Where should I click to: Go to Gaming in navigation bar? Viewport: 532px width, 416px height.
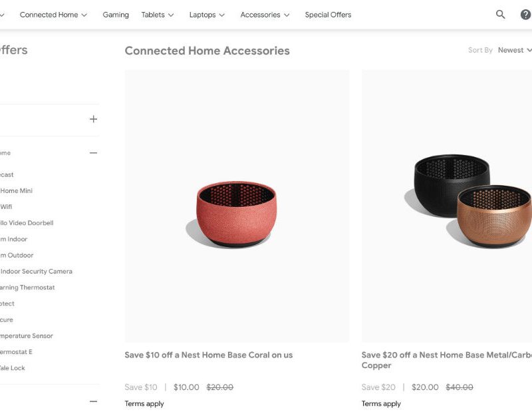[x=116, y=15]
